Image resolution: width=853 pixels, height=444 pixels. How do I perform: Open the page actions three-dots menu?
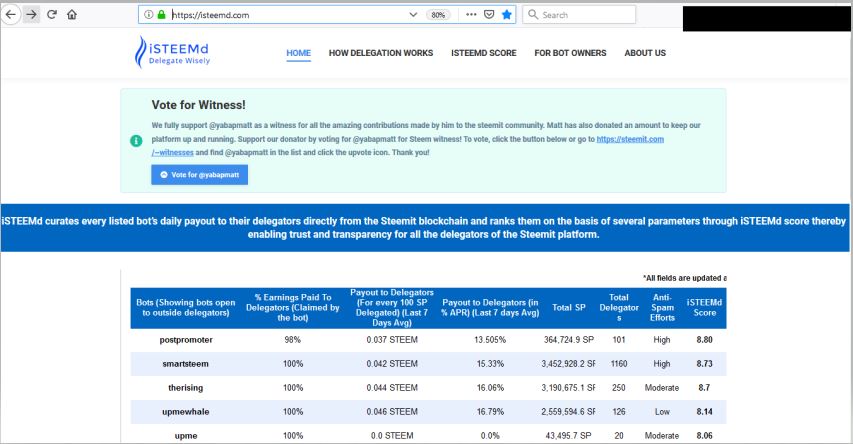pos(470,15)
